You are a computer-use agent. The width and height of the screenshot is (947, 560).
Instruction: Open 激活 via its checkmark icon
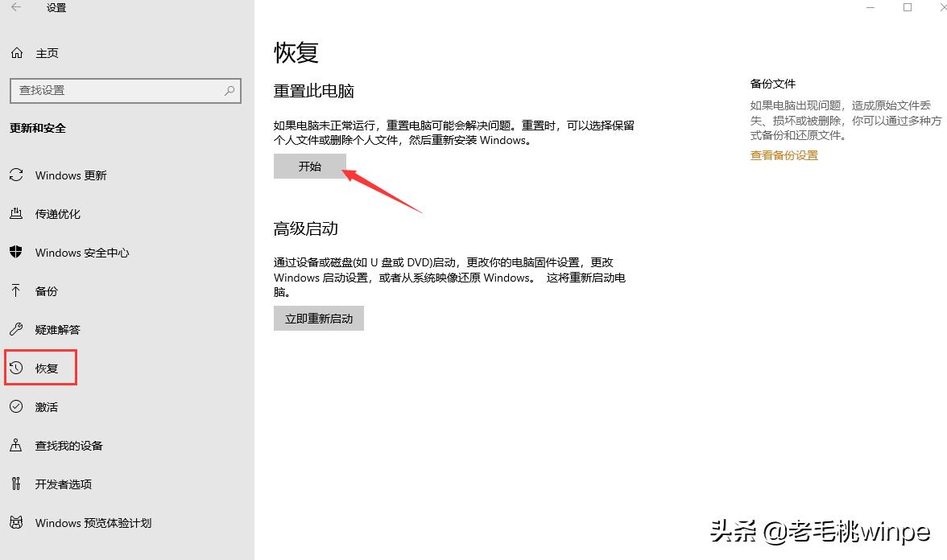16,406
